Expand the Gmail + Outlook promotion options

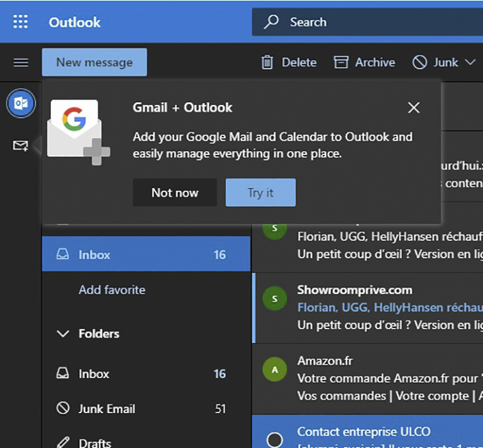pyautogui.click(x=260, y=193)
